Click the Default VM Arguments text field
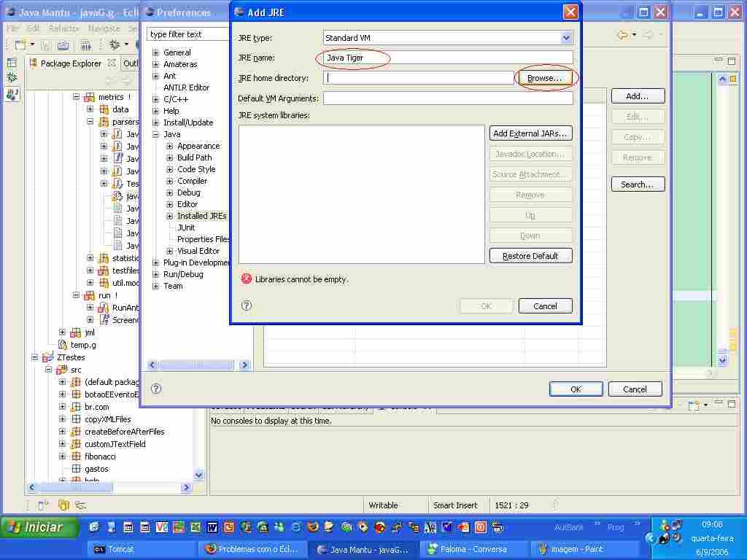Viewport: 747px width, 560px height. pos(447,98)
